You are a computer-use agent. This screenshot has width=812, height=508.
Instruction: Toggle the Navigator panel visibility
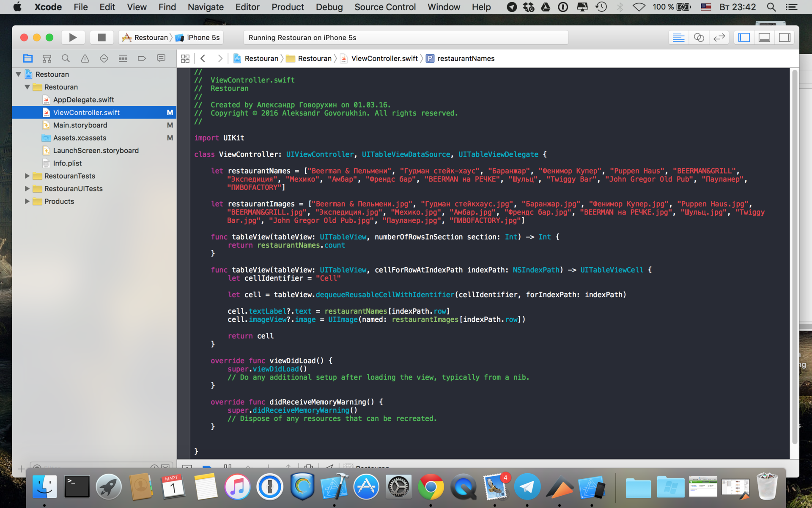click(x=744, y=38)
